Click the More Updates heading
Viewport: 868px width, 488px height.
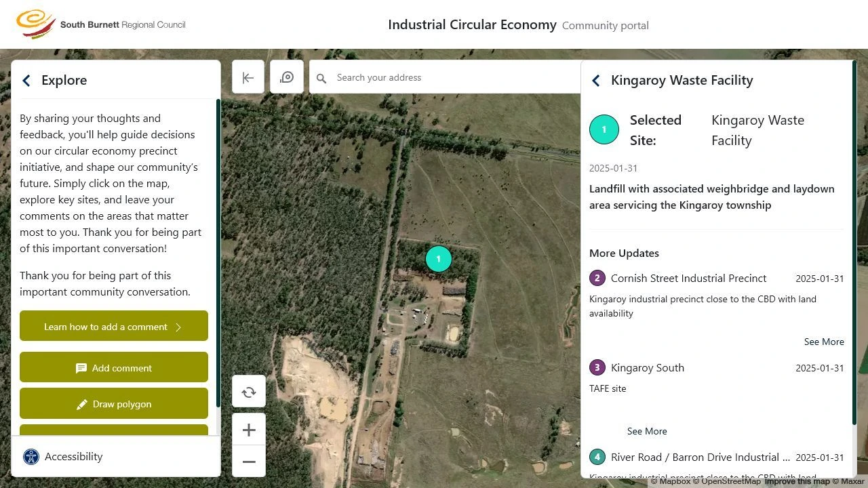point(624,253)
